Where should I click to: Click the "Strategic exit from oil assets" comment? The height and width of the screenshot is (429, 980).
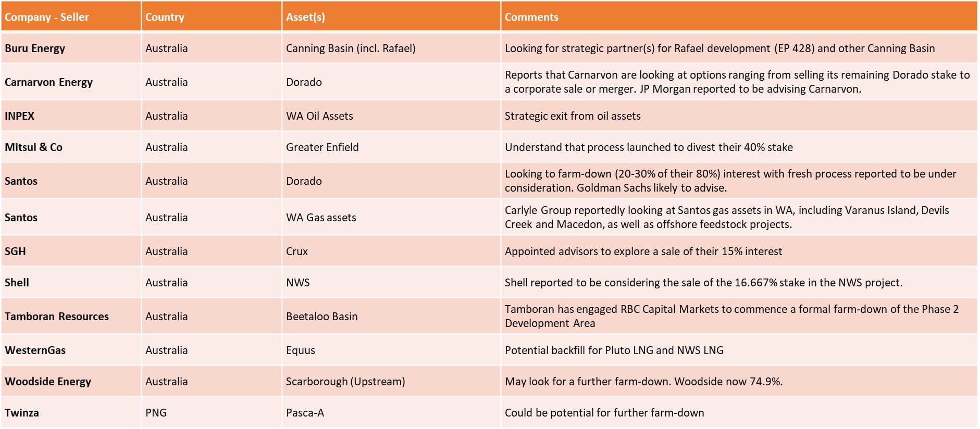573,116
